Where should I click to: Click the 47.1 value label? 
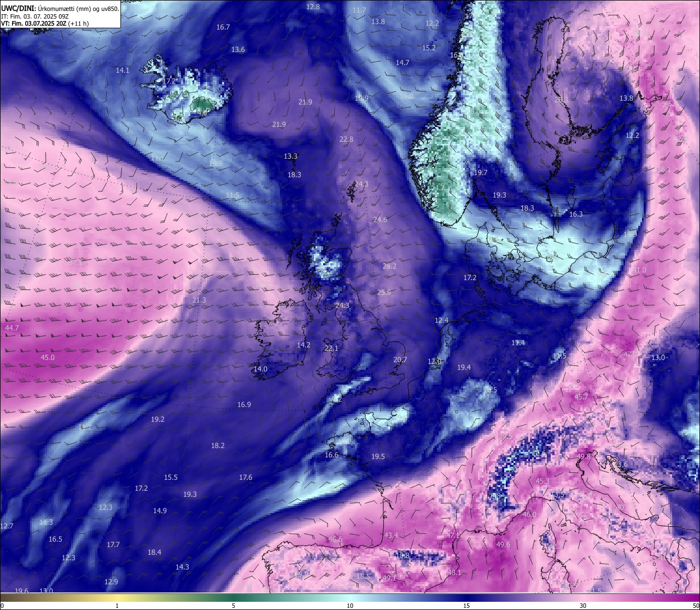[x=453, y=535]
